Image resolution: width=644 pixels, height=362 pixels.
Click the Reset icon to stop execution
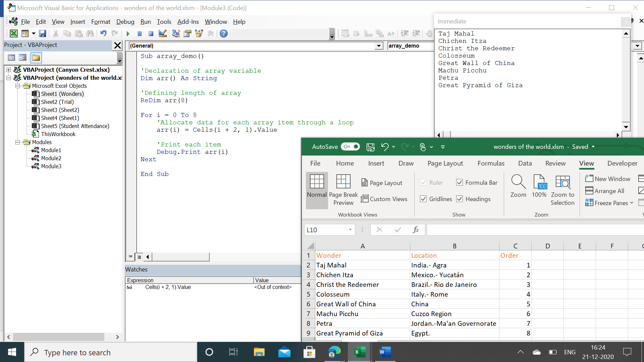[x=151, y=34]
